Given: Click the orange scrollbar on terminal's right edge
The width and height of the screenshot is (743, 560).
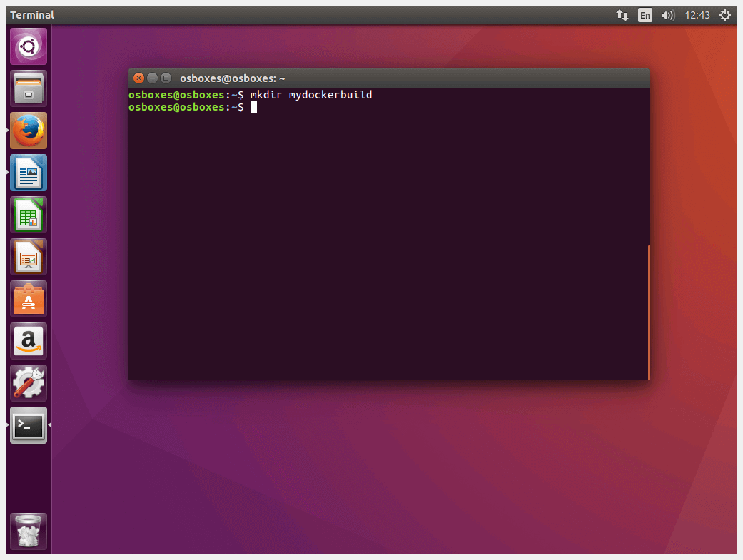Looking at the screenshot, I should click(x=648, y=312).
